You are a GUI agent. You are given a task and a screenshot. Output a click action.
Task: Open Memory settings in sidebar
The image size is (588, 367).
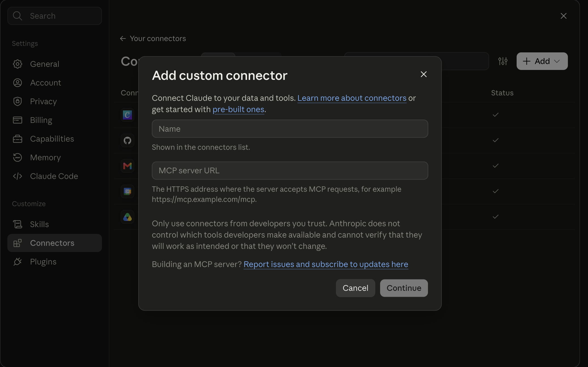(x=55, y=157)
